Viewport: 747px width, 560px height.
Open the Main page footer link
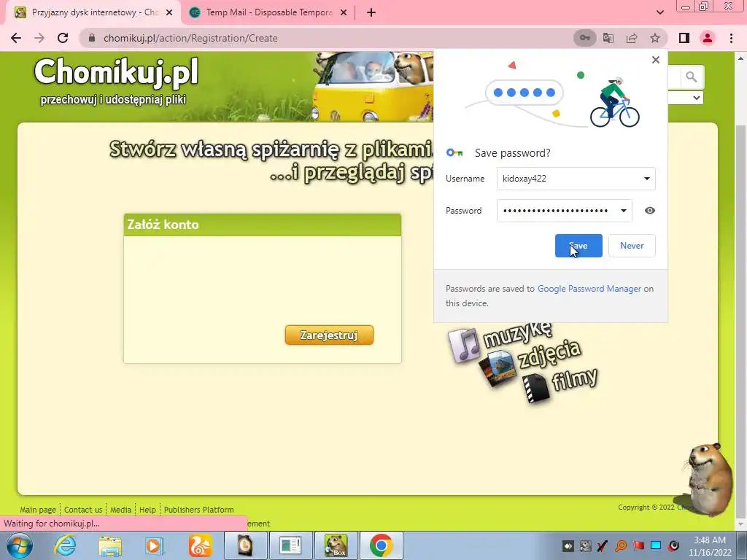click(38, 510)
